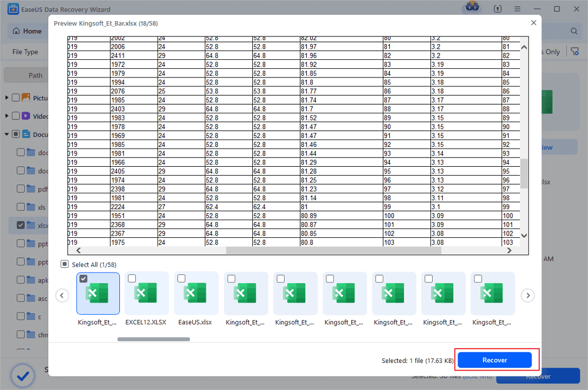Expand the Pictures tree node
Screen dimensions: 588x390
7,98
